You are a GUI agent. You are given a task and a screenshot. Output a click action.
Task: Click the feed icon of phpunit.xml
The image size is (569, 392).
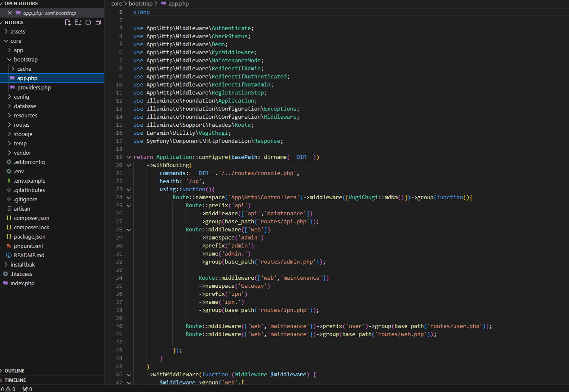click(x=9, y=246)
